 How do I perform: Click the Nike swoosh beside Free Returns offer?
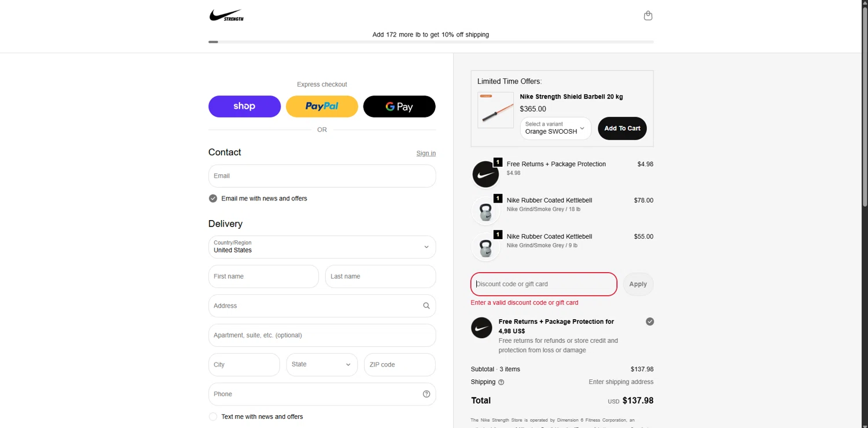click(481, 328)
